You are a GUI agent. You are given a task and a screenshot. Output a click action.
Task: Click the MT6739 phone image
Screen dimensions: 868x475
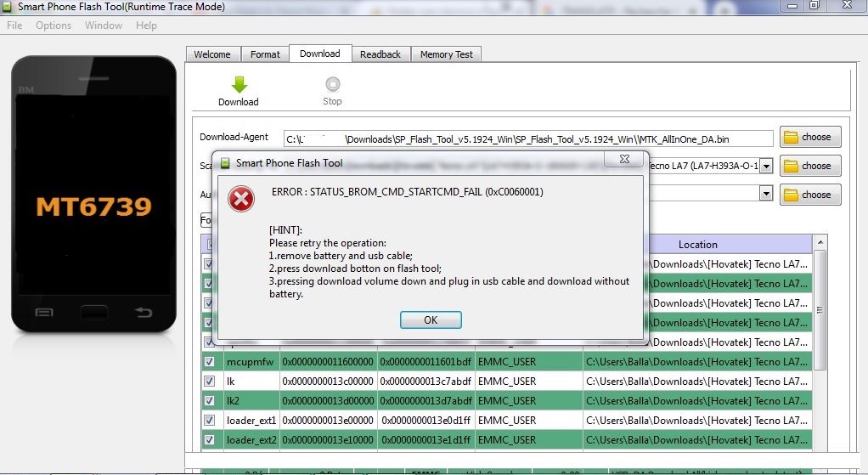coord(94,194)
